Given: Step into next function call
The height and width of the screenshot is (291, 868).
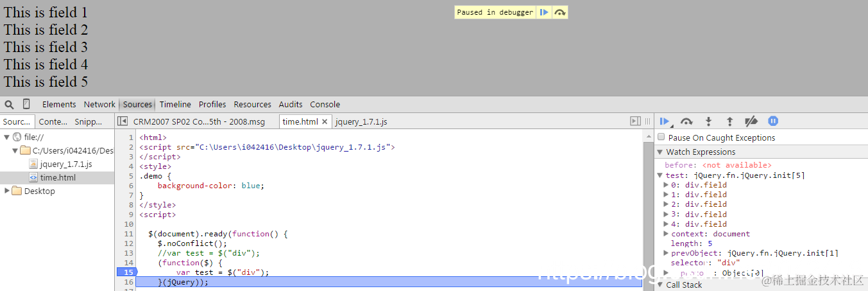Looking at the screenshot, I should coord(708,121).
